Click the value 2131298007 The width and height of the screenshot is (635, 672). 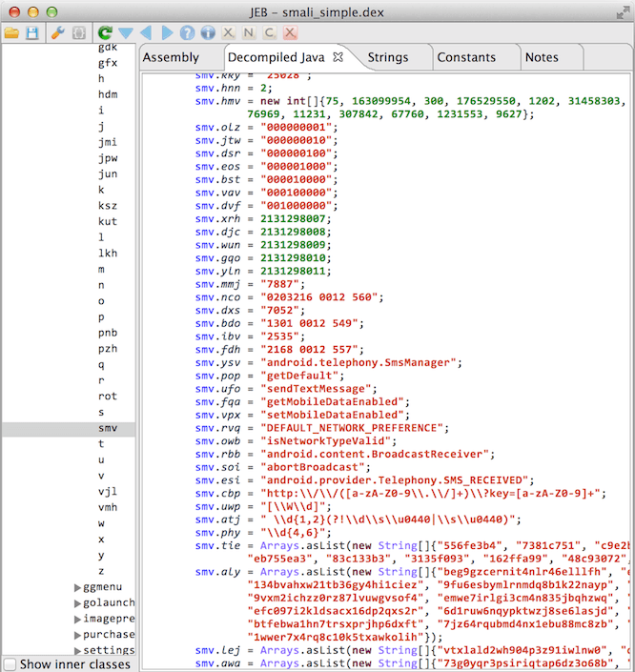293,219
